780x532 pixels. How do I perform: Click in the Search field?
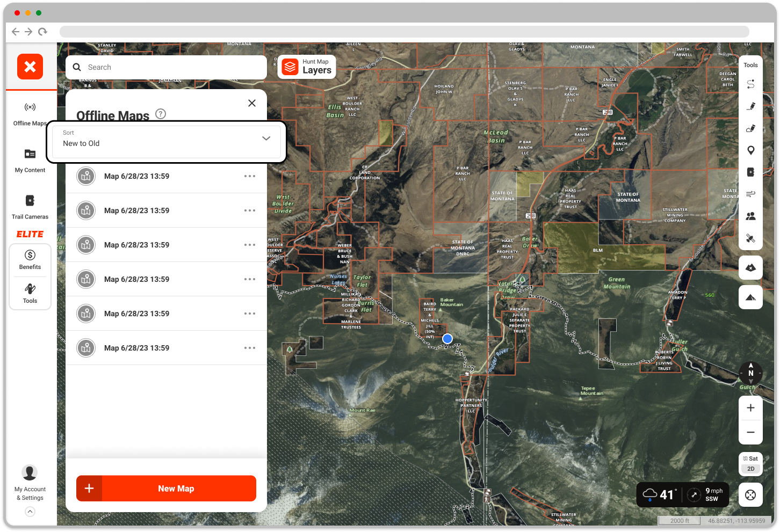click(166, 67)
